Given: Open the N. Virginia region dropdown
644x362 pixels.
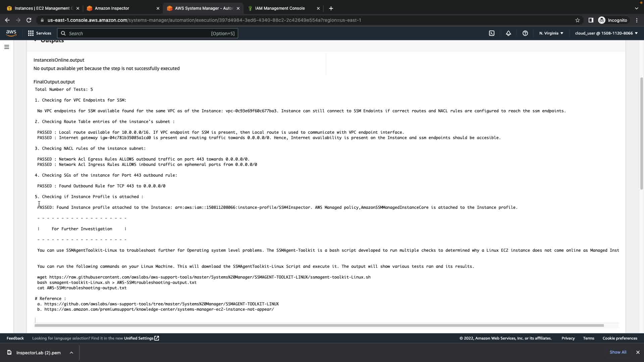Looking at the screenshot, I should click(x=551, y=33).
